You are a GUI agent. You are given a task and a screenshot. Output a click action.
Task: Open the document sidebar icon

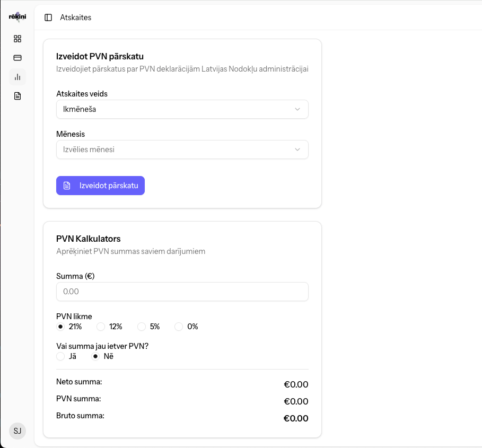(17, 96)
